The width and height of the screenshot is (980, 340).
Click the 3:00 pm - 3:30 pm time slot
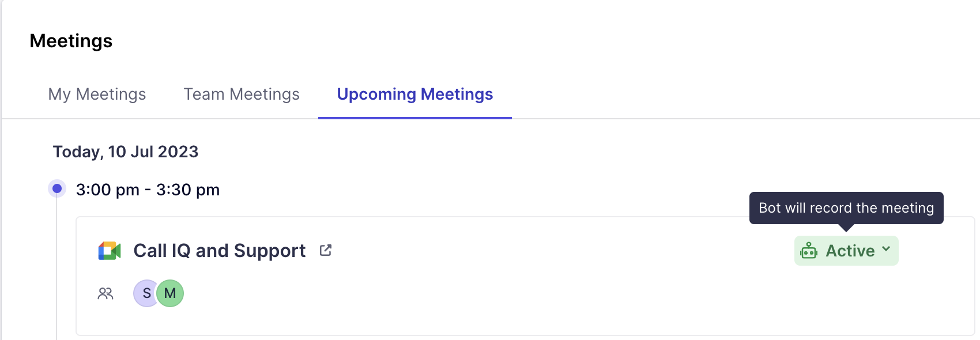[x=148, y=190]
